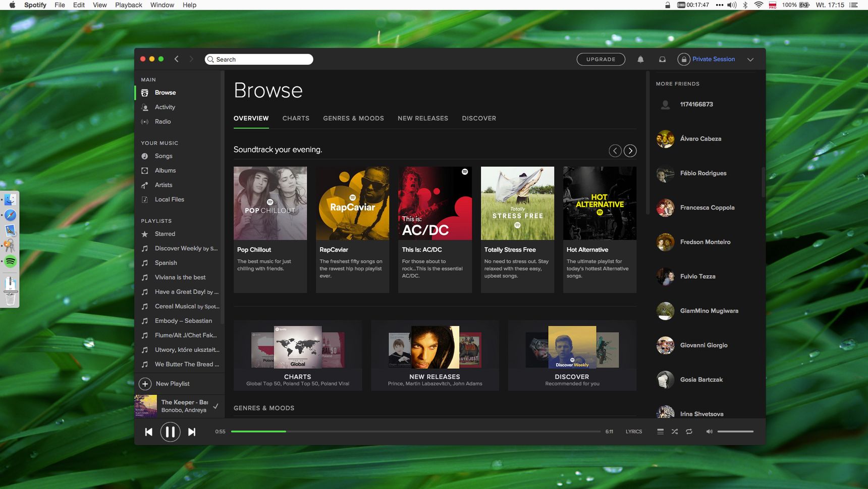
Task: Seek in the track progress bar
Action: (x=416, y=431)
